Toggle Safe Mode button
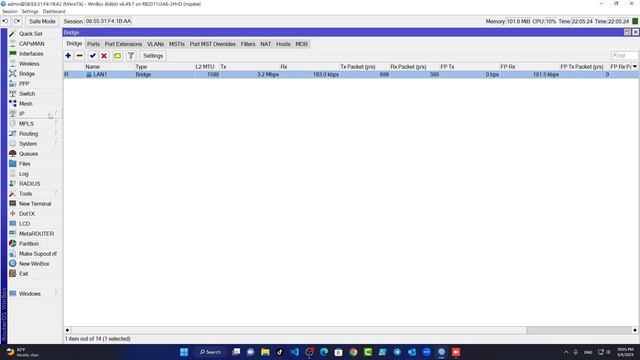 pos(42,21)
